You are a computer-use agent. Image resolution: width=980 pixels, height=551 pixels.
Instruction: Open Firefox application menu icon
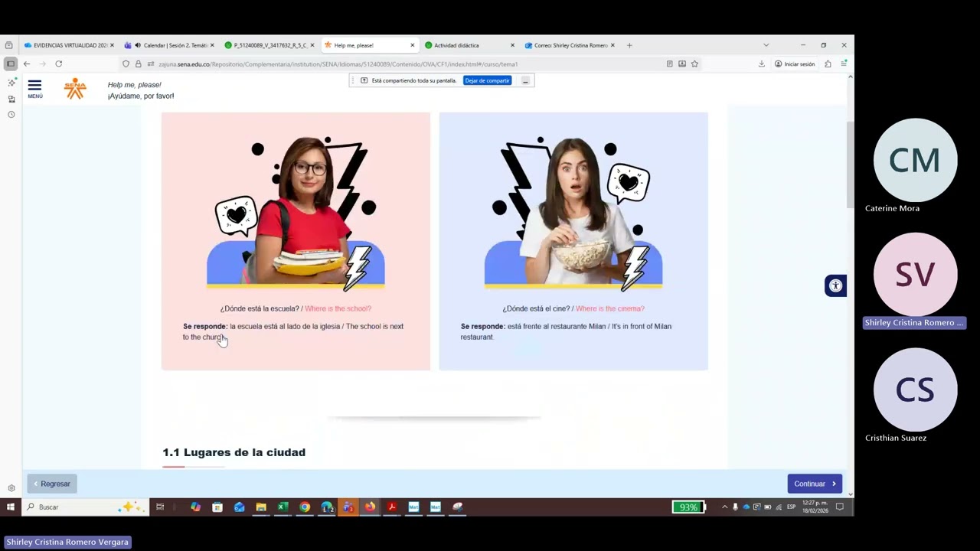tap(844, 64)
